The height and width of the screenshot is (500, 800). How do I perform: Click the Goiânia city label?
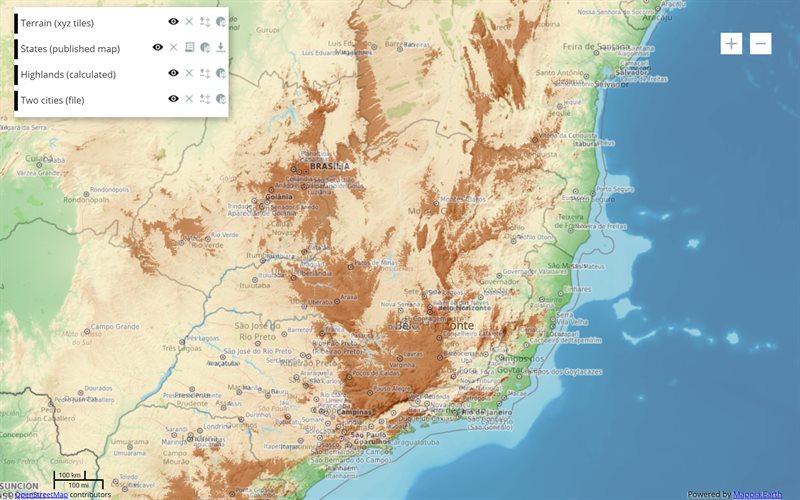[279, 196]
